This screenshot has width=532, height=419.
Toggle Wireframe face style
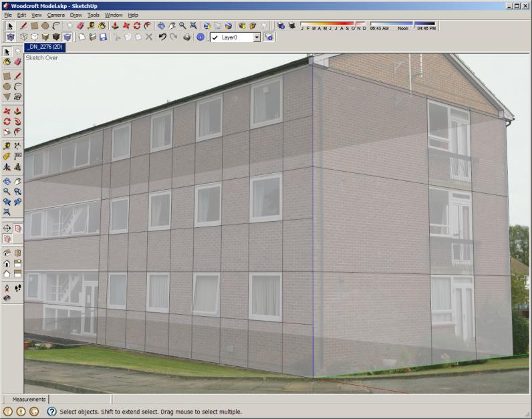tap(23, 37)
